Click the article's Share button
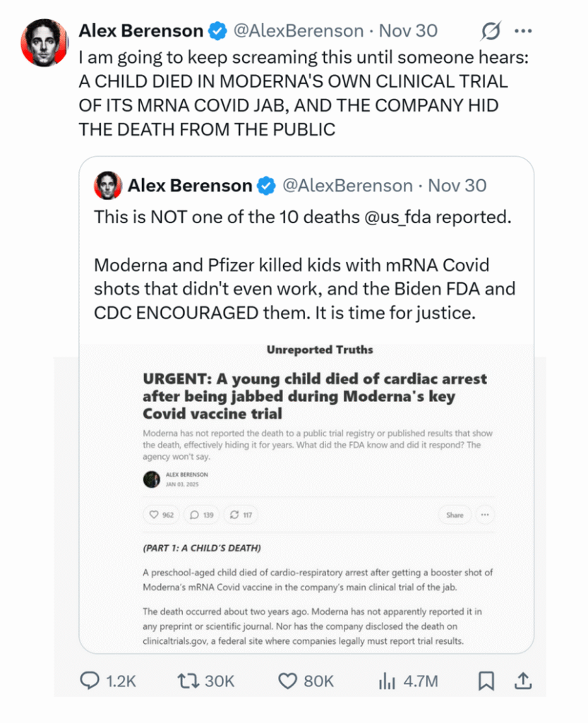The width and height of the screenshot is (588, 723). point(455,515)
